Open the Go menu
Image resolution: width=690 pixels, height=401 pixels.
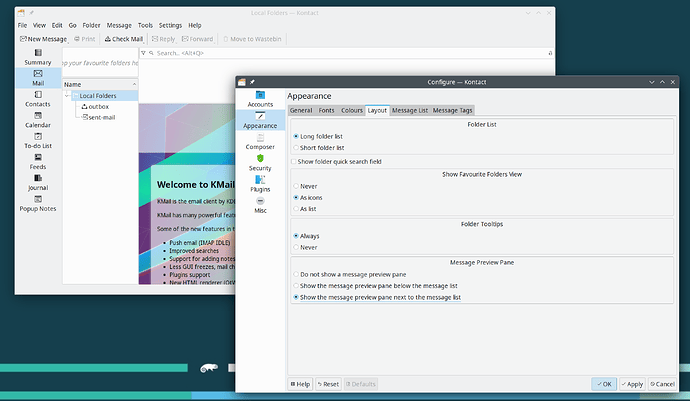[x=73, y=26]
